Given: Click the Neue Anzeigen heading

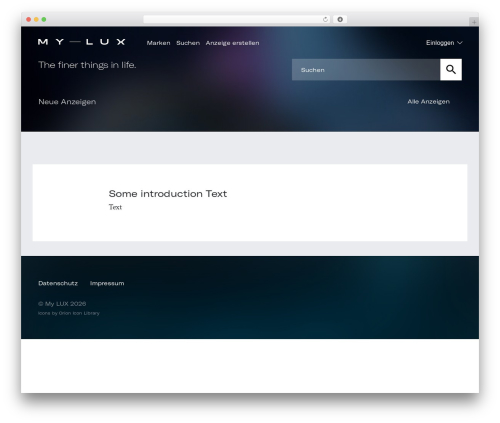Looking at the screenshot, I should (67, 102).
